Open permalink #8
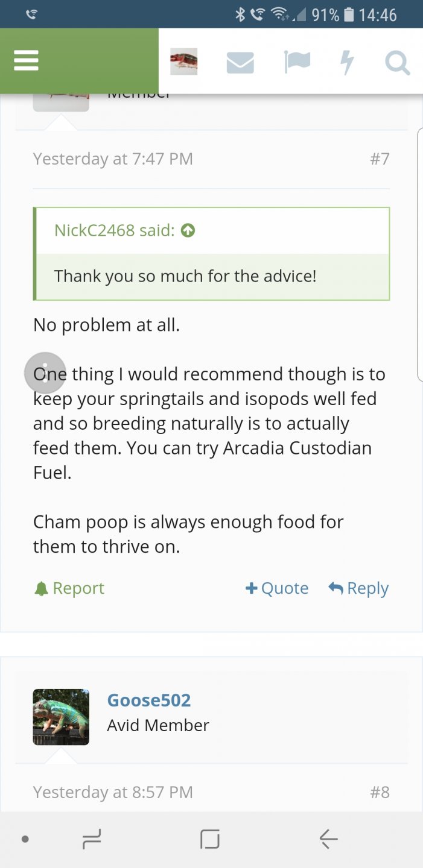Image resolution: width=423 pixels, height=868 pixels. point(380,792)
